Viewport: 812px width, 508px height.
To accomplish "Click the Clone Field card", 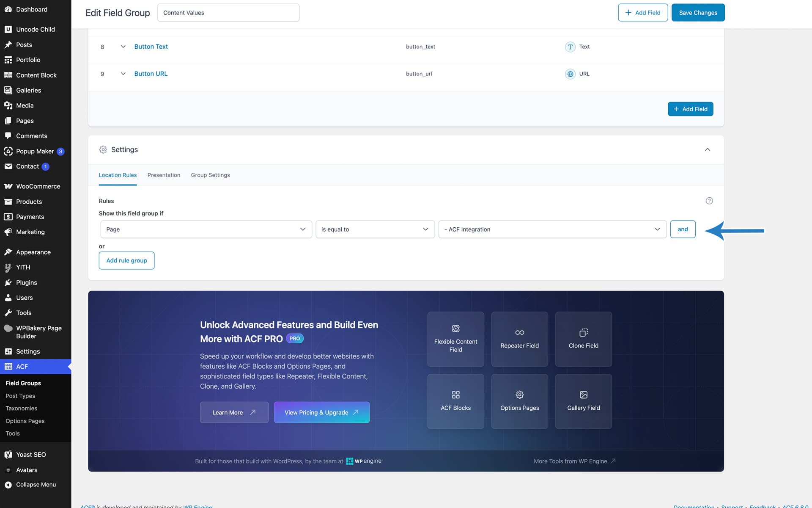I will point(583,340).
